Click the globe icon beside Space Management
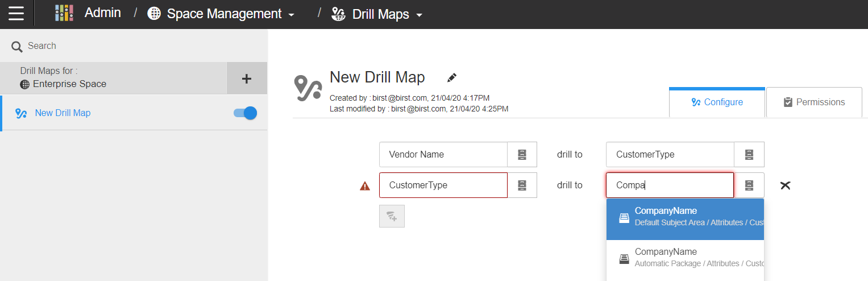868x281 pixels. 154,14
